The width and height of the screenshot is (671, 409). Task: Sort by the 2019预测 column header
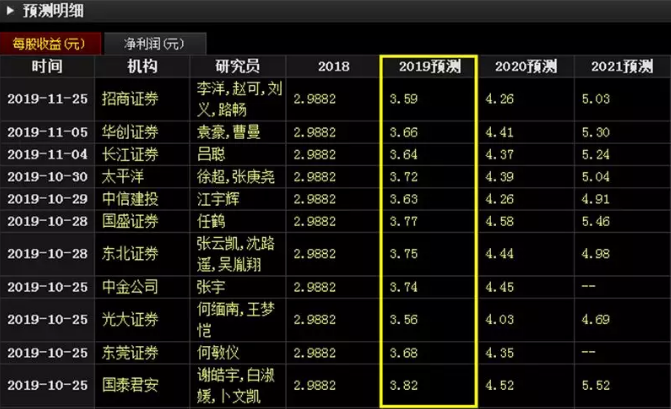430,66
